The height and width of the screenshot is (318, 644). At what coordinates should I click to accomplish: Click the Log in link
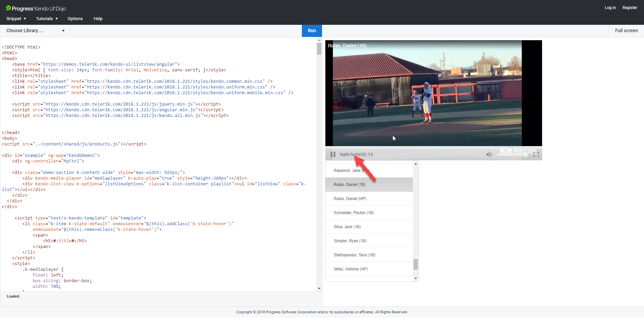(610, 8)
